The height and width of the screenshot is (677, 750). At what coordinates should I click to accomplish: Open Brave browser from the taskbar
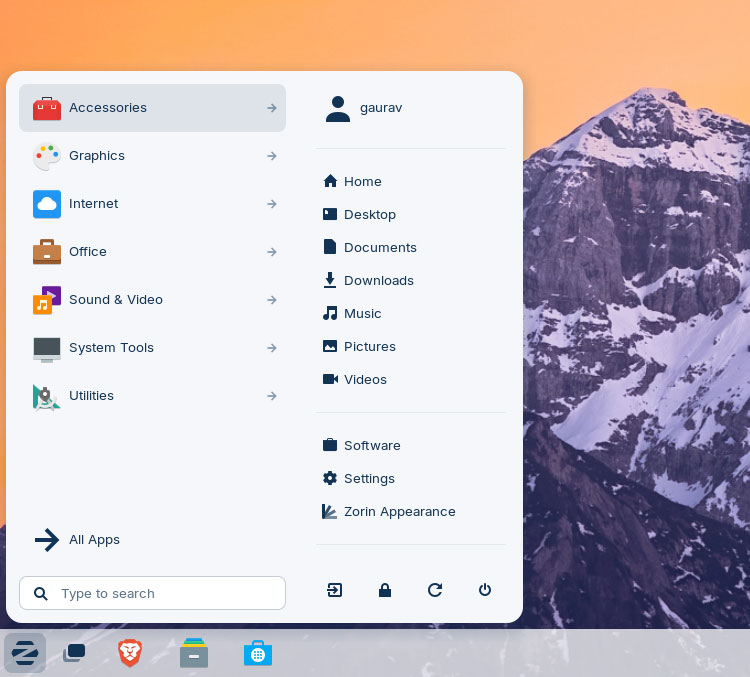pyautogui.click(x=130, y=653)
